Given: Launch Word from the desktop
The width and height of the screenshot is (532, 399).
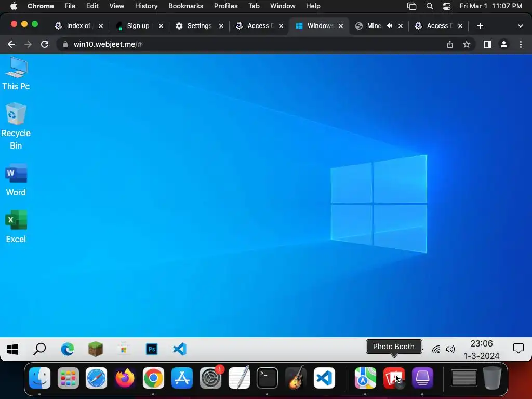Looking at the screenshot, I should [x=16, y=180].
